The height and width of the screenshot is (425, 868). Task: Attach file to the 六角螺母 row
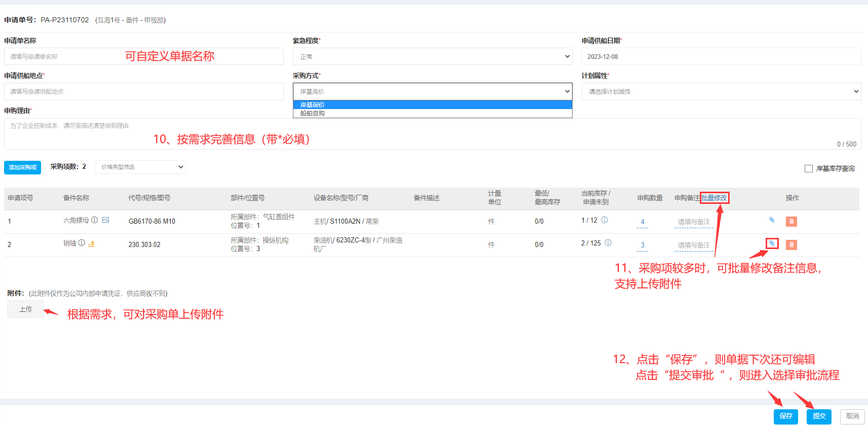point(772,220)
